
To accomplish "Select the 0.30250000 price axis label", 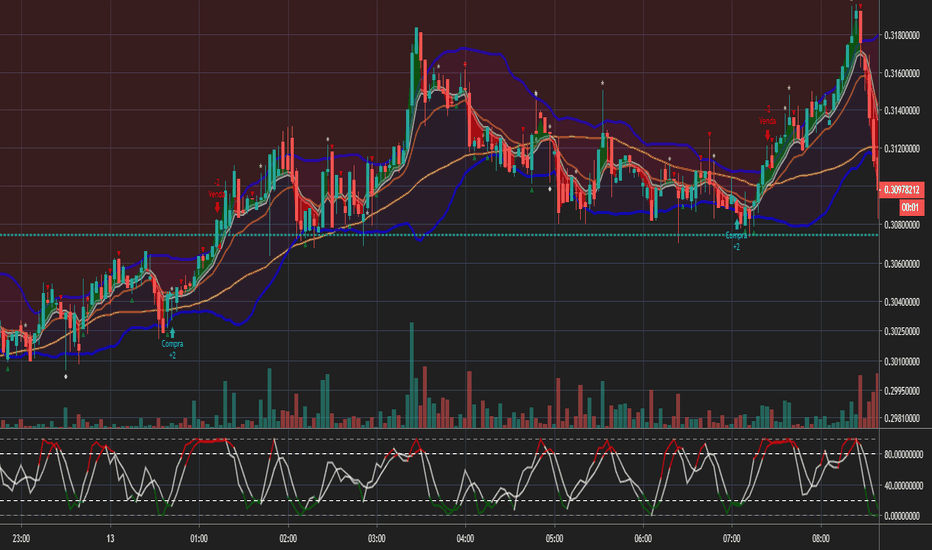I will point(902,331).
